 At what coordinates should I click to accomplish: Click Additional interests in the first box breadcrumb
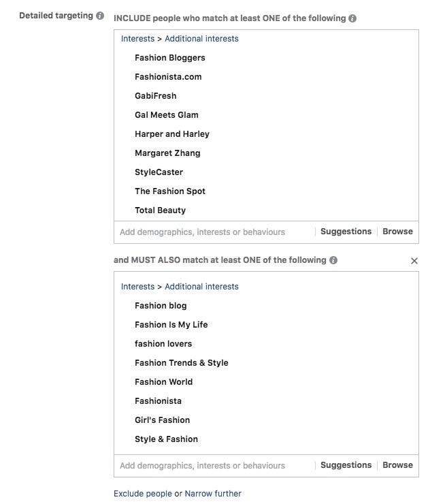click(201, 39)
